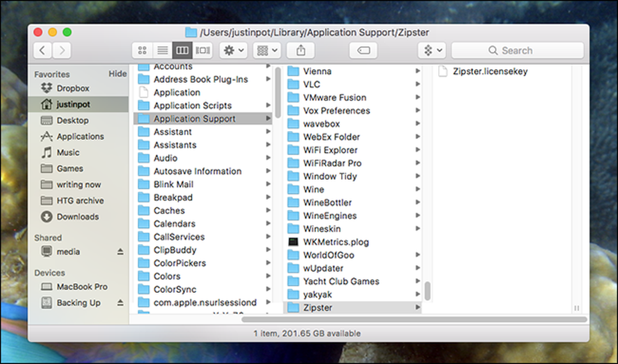Select the WiFi Explorer folder
This screenshot has height=364, width=618.
352,150
